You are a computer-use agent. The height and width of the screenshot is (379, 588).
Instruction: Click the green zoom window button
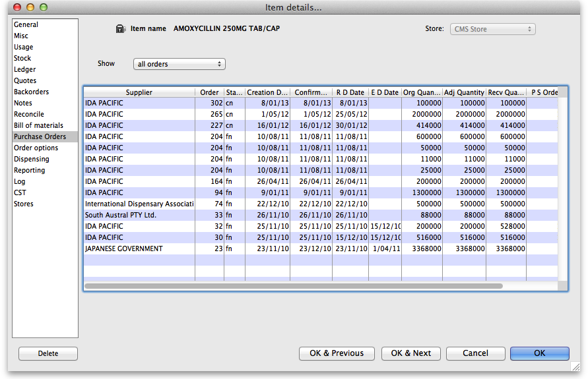(x=44, y=7)
